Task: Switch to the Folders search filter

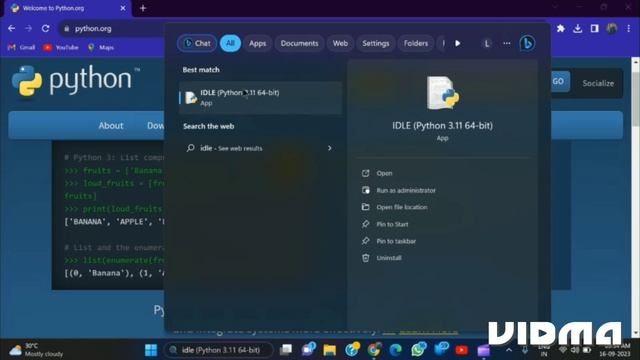Action: 416,43
